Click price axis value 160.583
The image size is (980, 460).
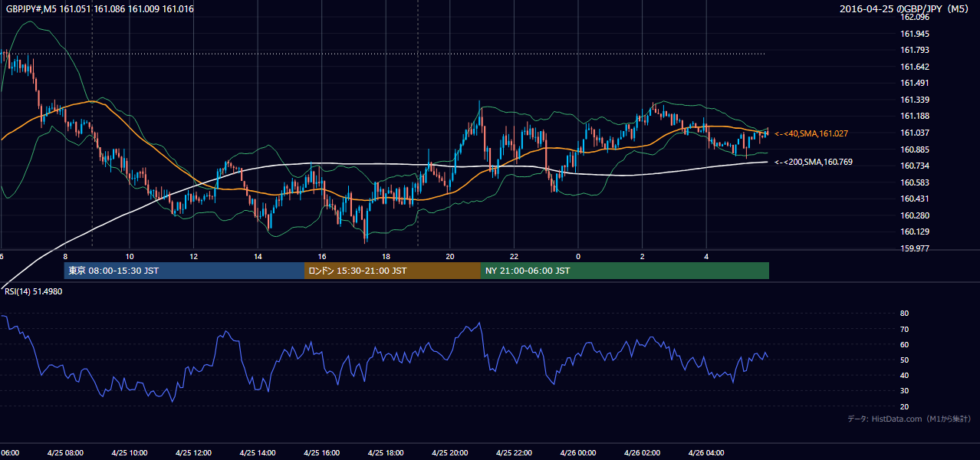click(915, 182)
